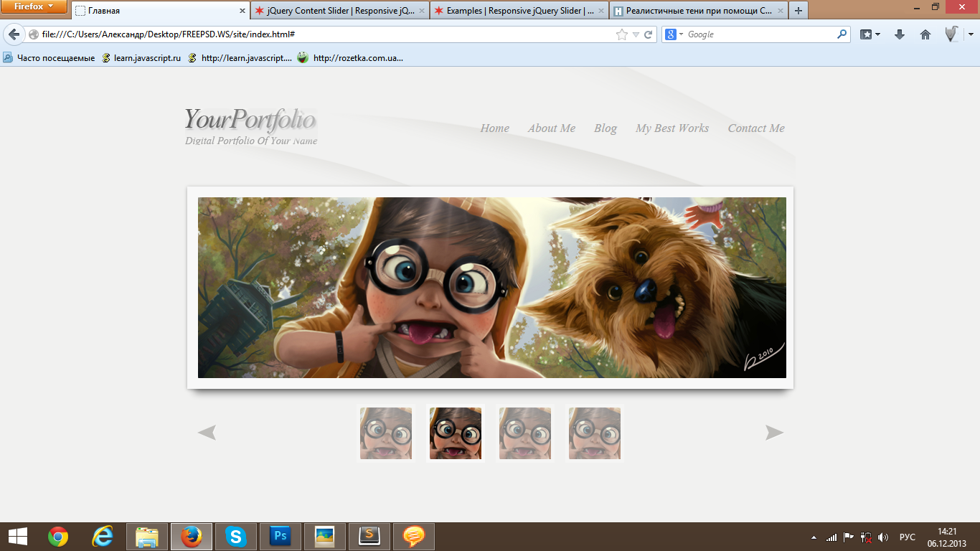Open the learn.javascript.ru bookmark
980x551 pixels.
[x=141, y=58]
